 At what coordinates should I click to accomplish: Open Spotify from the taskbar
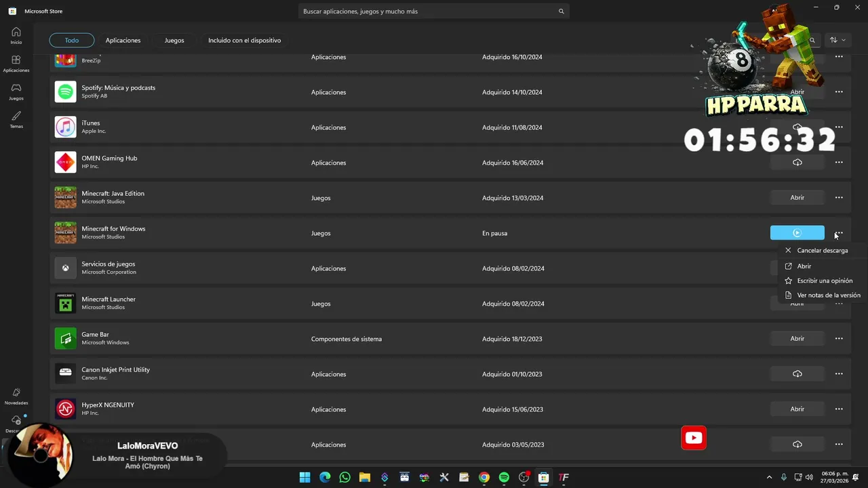pyautogui.click(x=504, y=477)
